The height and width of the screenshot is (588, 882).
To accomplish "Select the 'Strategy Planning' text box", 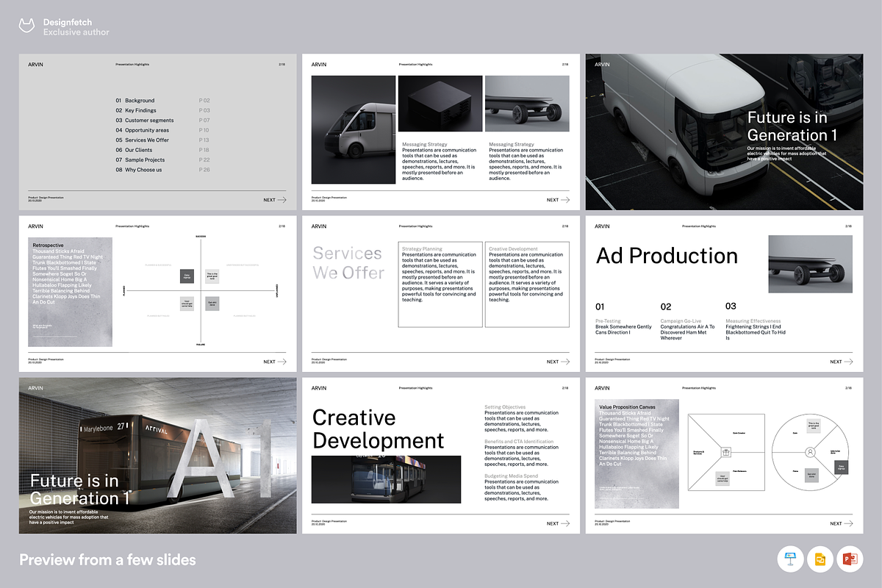I will pyautogui.click(x=440, y=284).
